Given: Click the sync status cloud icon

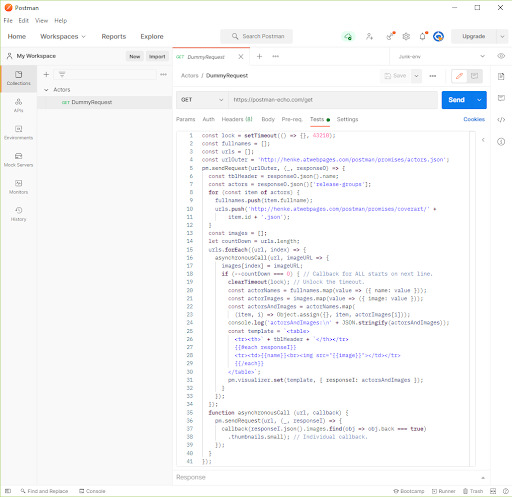Looking at the screenshot, I should click(348, 36).
